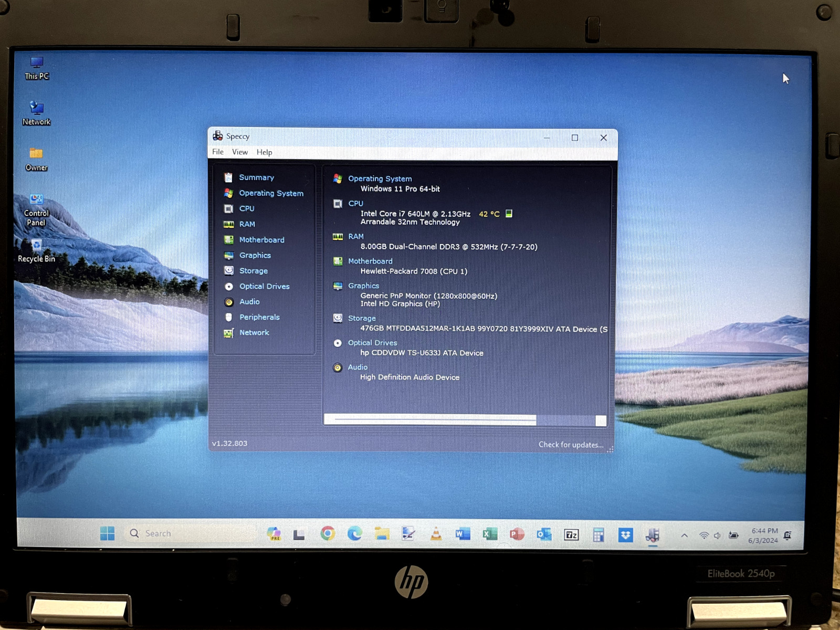
Task: Click the Hewlett-Packard 7008 motherboard text
Action: pos(414,271)
